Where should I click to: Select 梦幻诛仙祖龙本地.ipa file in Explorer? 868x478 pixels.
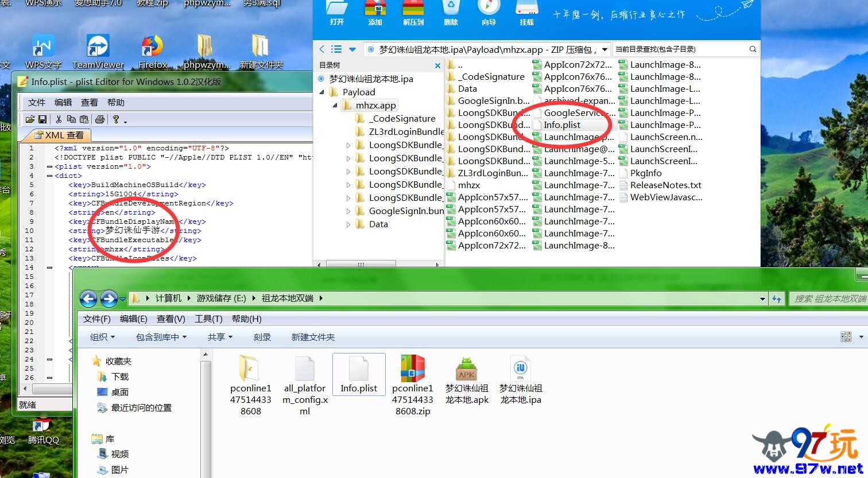pyautogui.click(x=521, y=380)
